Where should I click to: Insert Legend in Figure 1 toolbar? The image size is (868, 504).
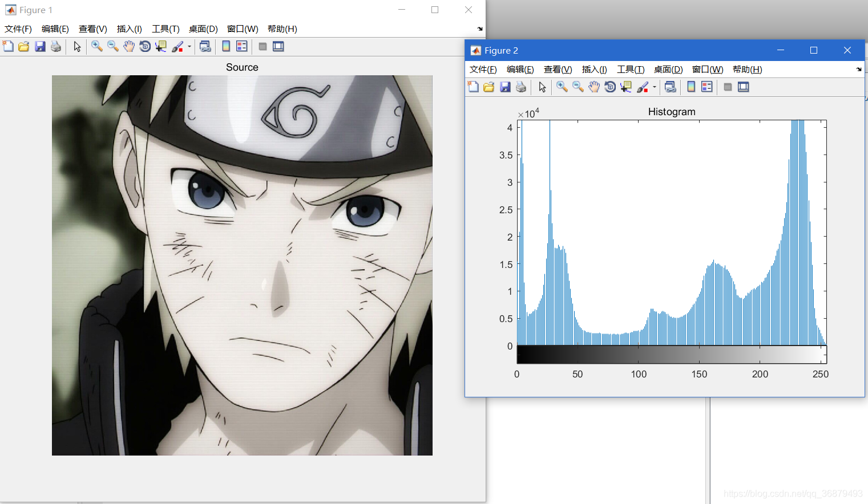242,47
